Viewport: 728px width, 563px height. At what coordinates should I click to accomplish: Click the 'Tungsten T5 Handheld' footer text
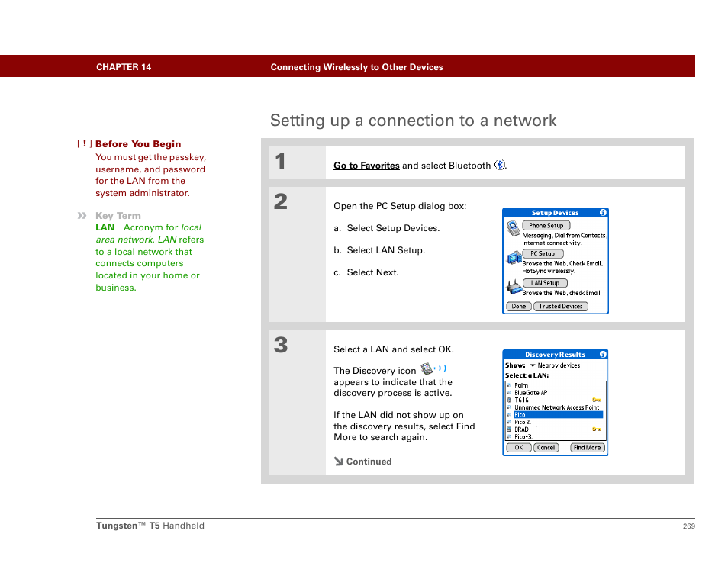click(150, 526)
